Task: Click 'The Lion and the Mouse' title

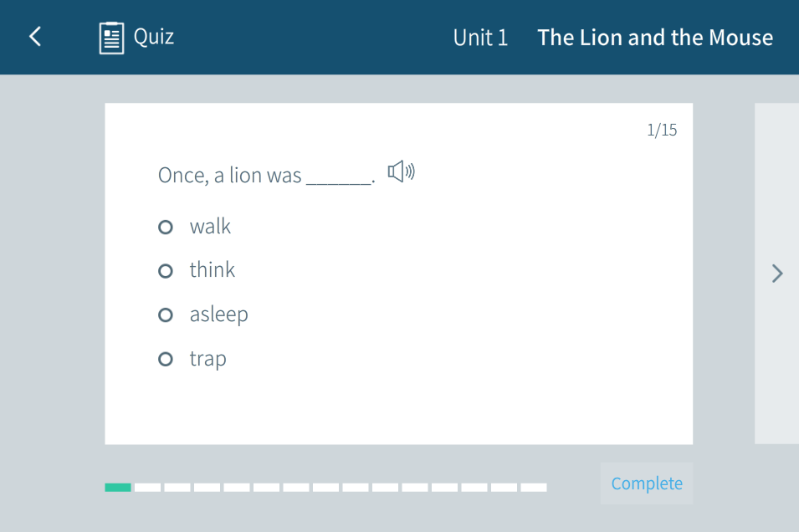Action: (655, 38)
